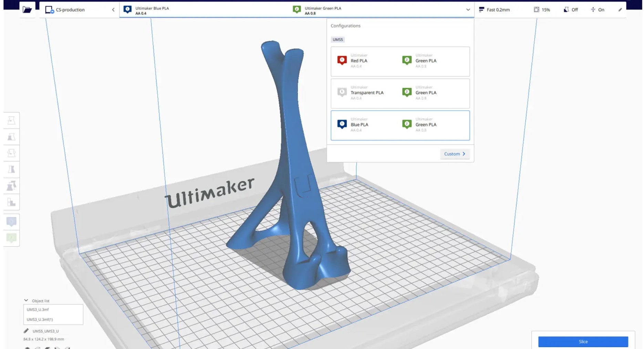Select the Rotate tool in left toolbar
Screen dimensions: 644x349
(11, 153)
